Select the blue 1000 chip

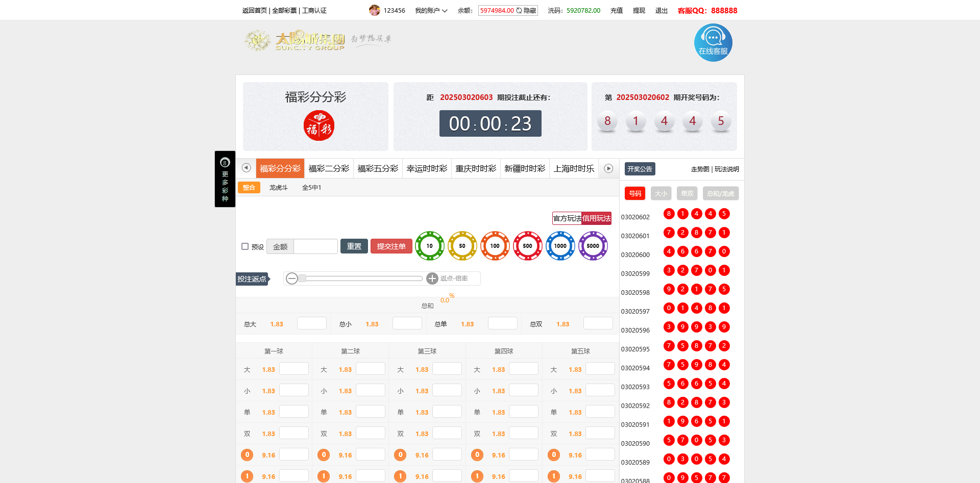560,246
